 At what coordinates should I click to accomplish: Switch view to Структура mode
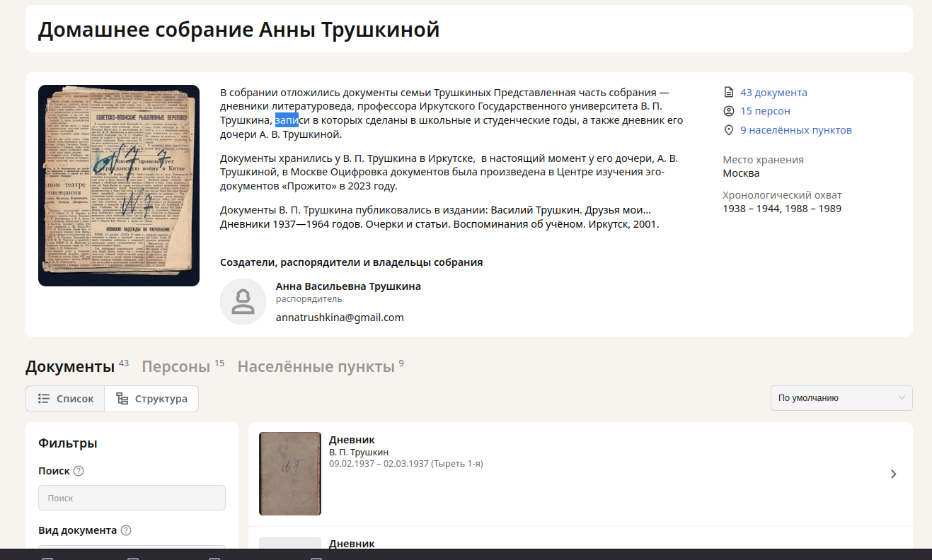(x=152, y=399)
